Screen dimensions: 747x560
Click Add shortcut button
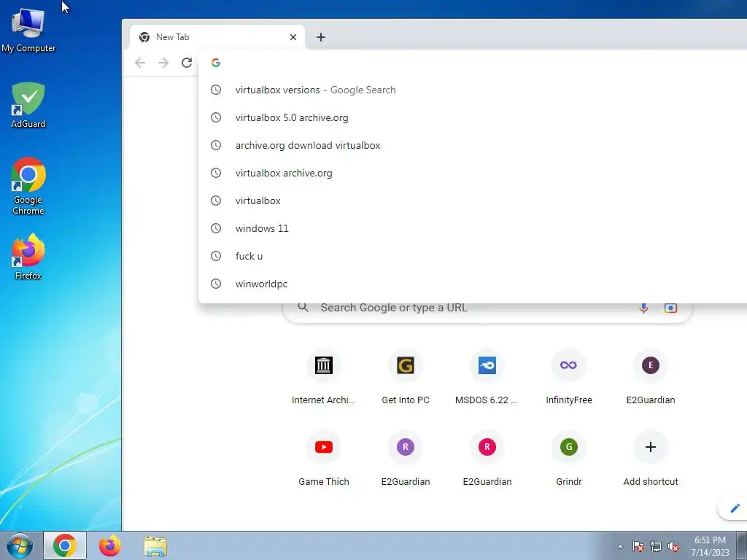coord(651,459)
